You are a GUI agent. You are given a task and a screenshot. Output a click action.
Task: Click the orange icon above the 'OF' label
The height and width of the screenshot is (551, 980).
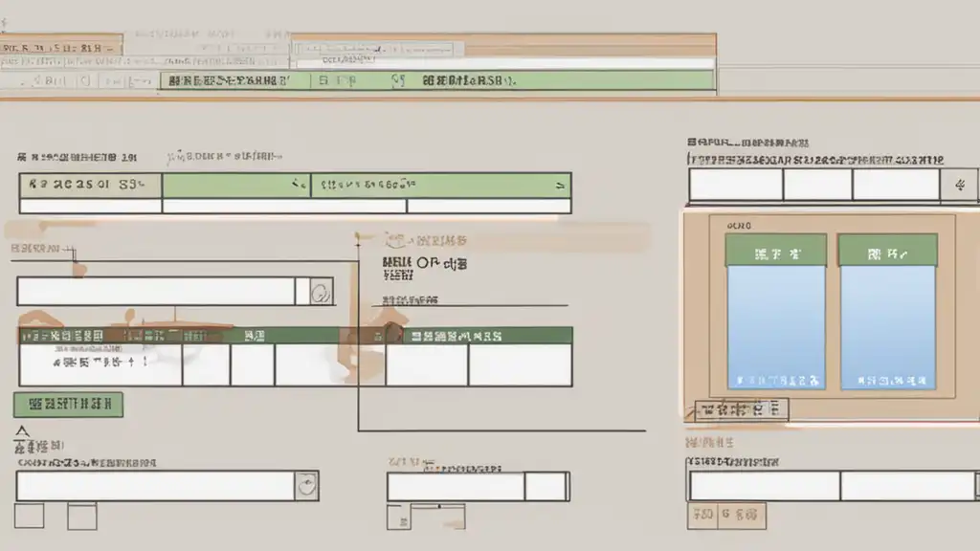392,240
